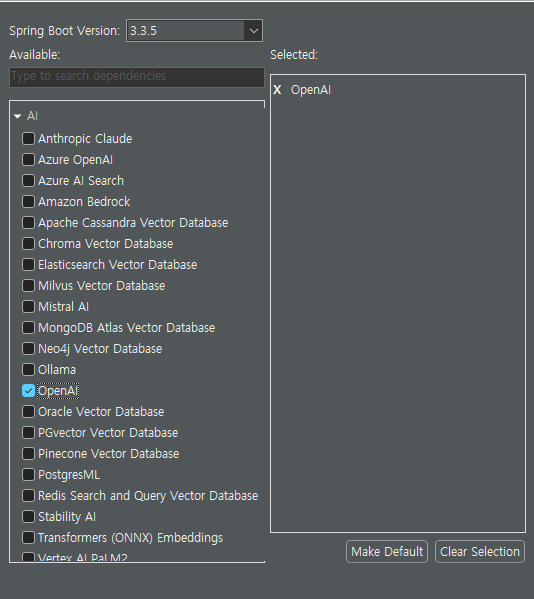Click the Make Default button
This screenshot has height=599, width=534.
coord(387,552)
